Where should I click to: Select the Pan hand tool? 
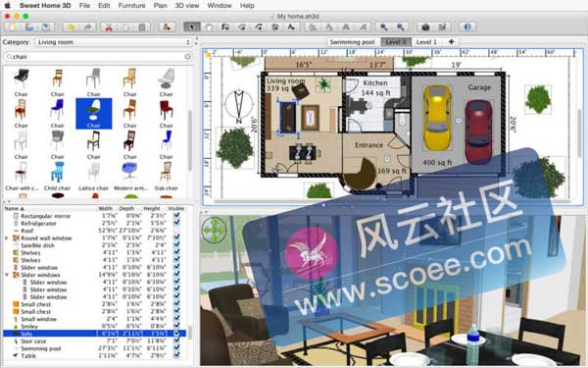point(209,27)
